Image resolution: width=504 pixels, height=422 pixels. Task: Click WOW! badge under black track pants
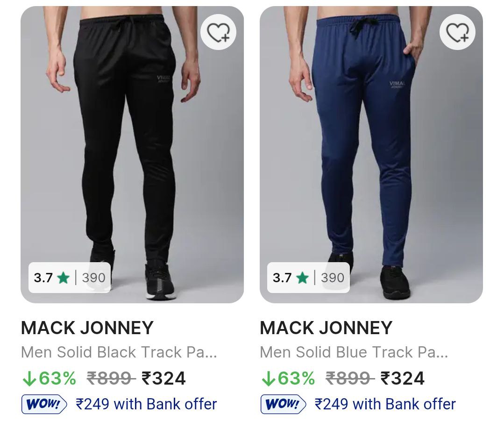(x=44, y=404)
